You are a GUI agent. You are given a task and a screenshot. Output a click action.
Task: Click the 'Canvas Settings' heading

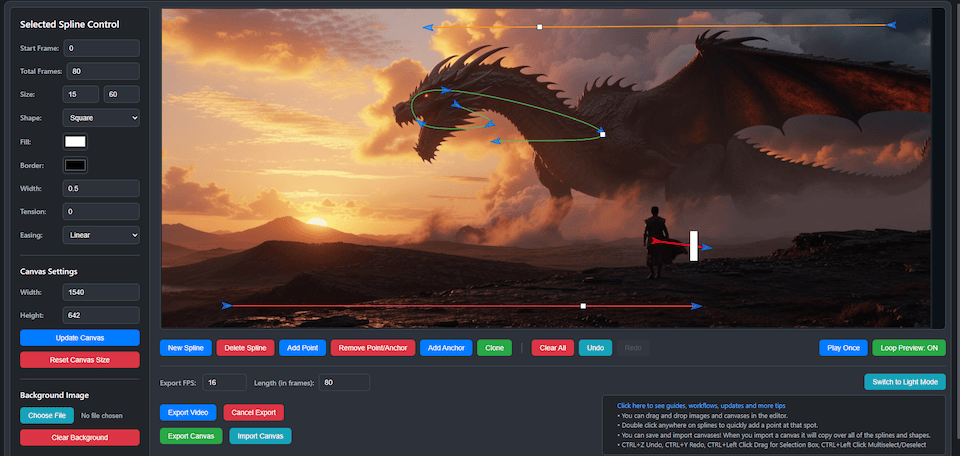[x=49, y=271]
